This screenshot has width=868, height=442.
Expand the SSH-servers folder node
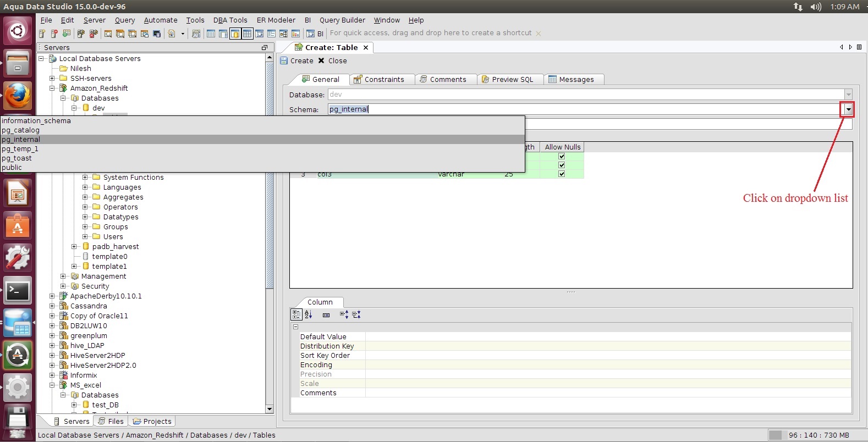pos(52,79)
